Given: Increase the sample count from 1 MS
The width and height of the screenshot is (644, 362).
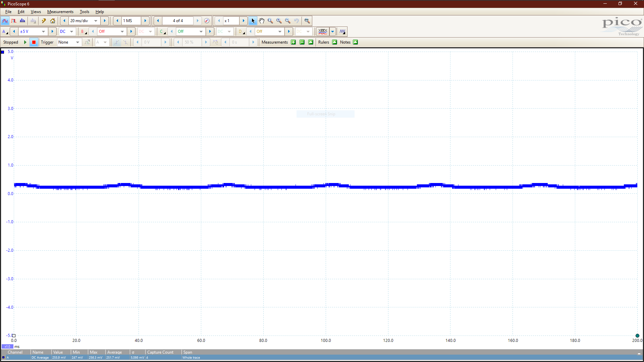Looking at the screenshot, I should (145, 21).
